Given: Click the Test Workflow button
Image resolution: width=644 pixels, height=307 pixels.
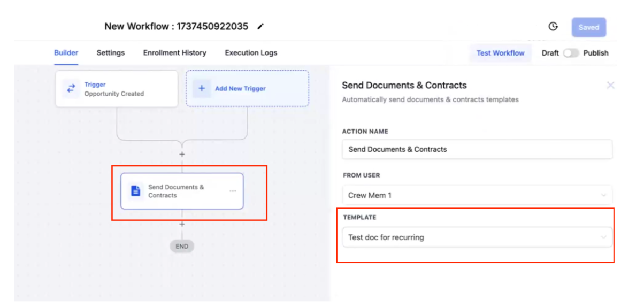Looking at the screenshot, I should pyautogui.click(x=500, y=53).
